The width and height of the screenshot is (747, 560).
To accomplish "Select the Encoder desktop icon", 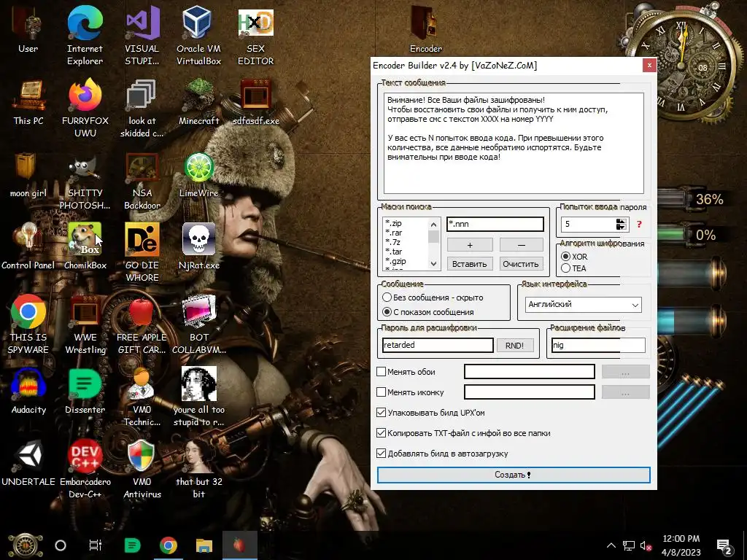I will point(425,29).
